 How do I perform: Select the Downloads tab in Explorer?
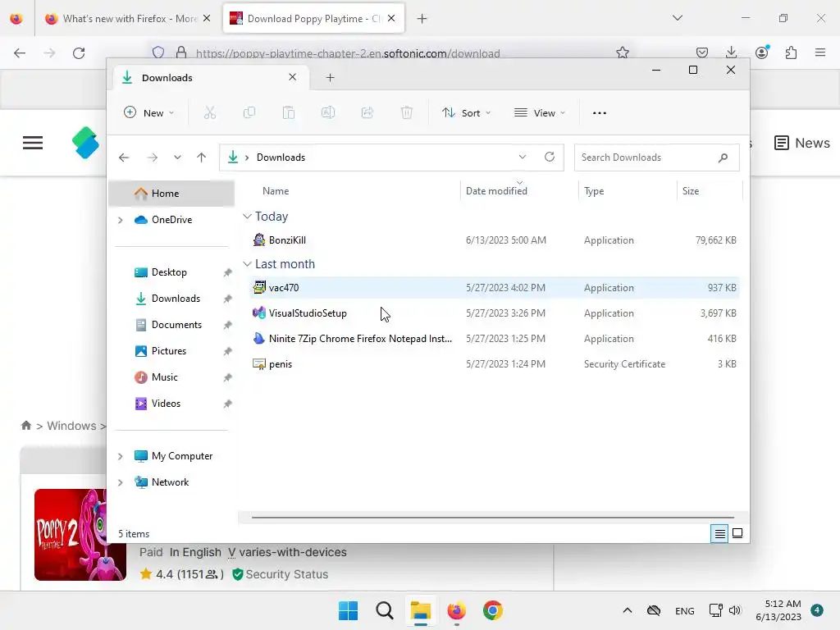[x=211, y=78]
